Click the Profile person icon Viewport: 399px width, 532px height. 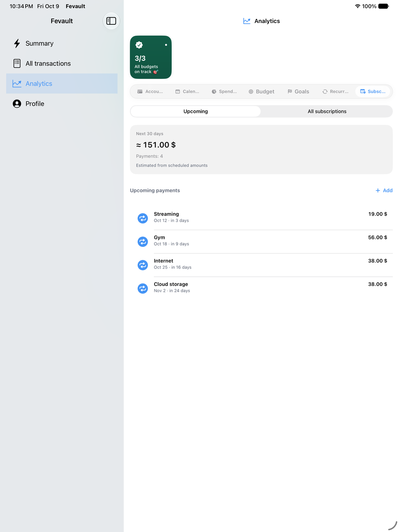[17, 104]
